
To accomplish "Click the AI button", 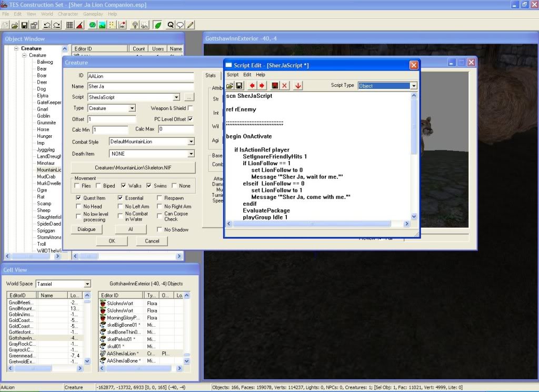I will (x=131, y=229).
